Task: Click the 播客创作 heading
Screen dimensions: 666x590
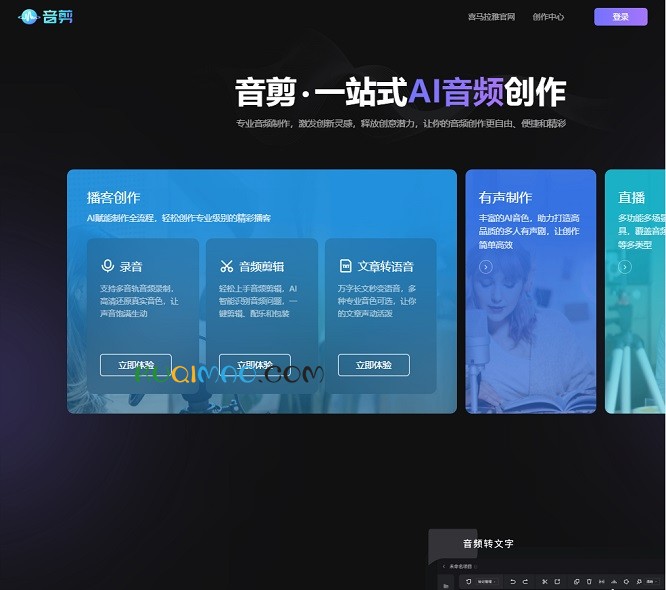Action: click(x=113, y=198)
